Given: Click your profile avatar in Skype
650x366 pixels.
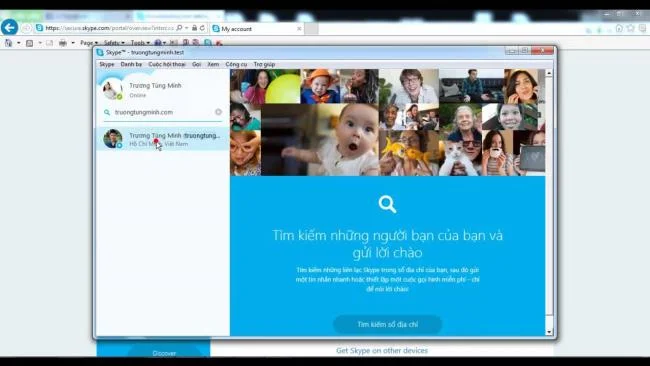Looking at the screenshot, I should tap(112, 89).
